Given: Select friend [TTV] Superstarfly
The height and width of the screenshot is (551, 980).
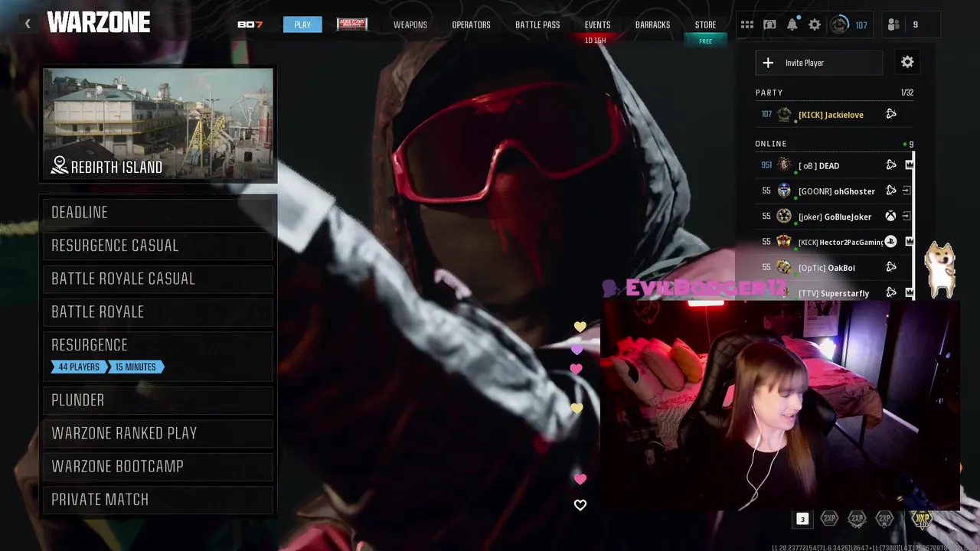Looking at the screenshot, I should 833,293.
